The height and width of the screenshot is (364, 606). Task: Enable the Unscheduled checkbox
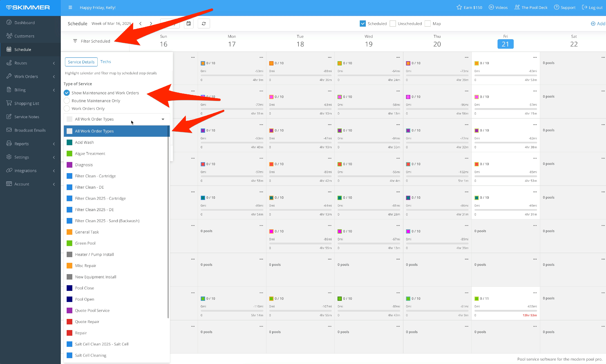(x=393, y=24)
